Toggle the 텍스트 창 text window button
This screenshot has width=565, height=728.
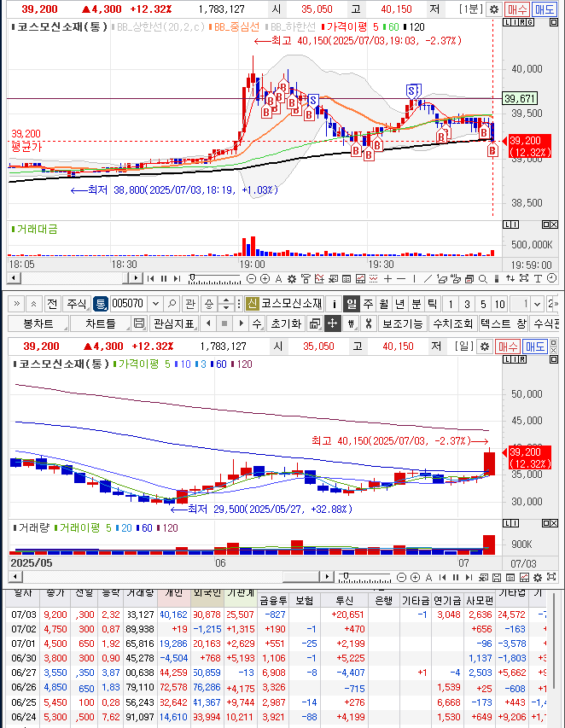tap(504, 323)
